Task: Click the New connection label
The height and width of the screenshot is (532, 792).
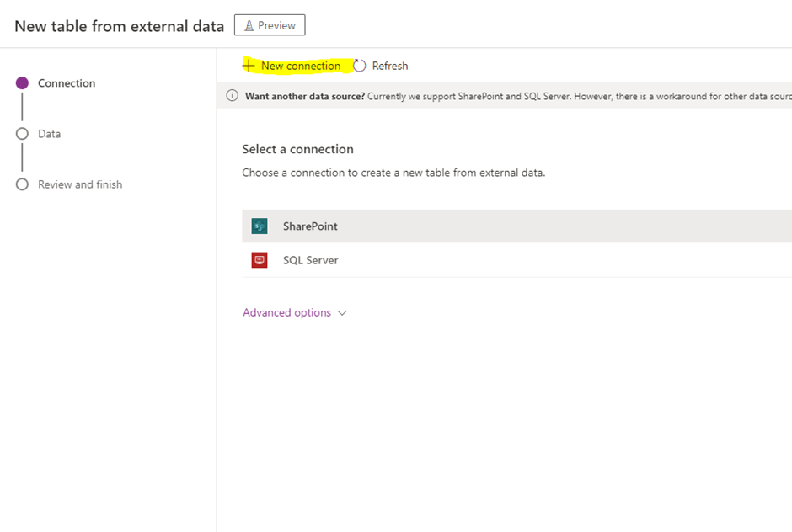Action: coord(301,66)
